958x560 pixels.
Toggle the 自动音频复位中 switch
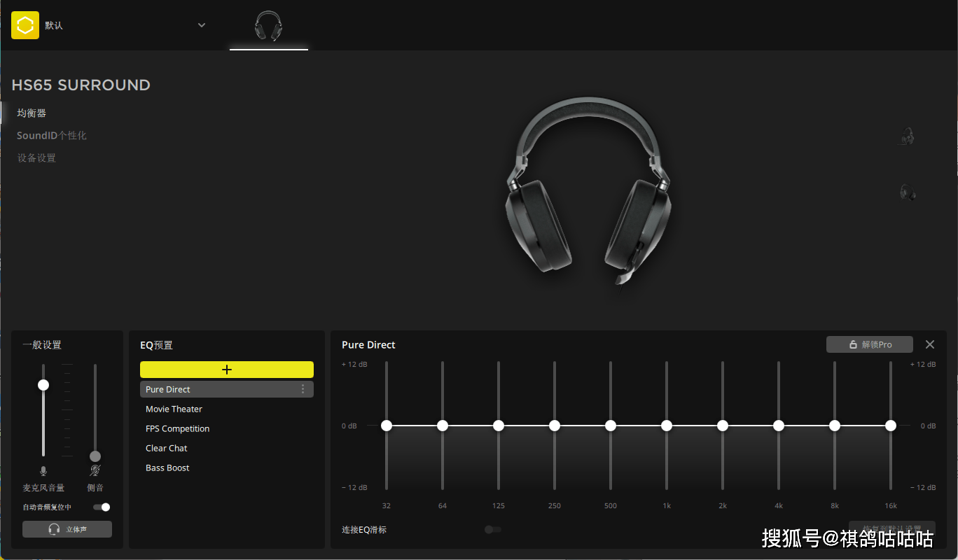click(x=102, y=507)
